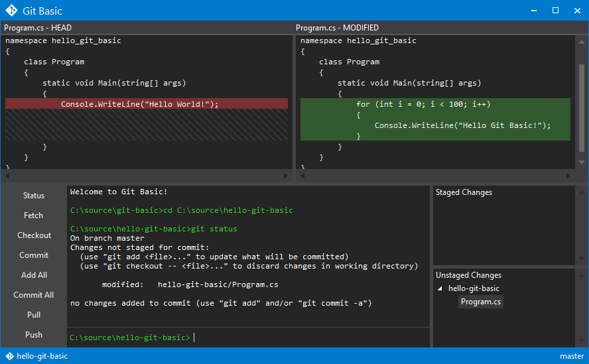Click the Git Basic logo in title bar

[12, 11]
